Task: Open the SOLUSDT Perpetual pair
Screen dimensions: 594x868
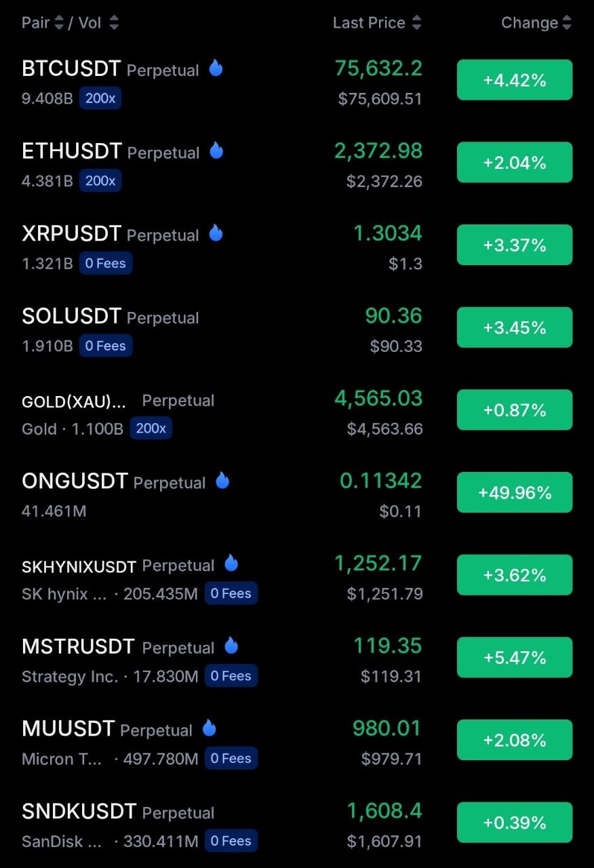Action: click(111, 317)
